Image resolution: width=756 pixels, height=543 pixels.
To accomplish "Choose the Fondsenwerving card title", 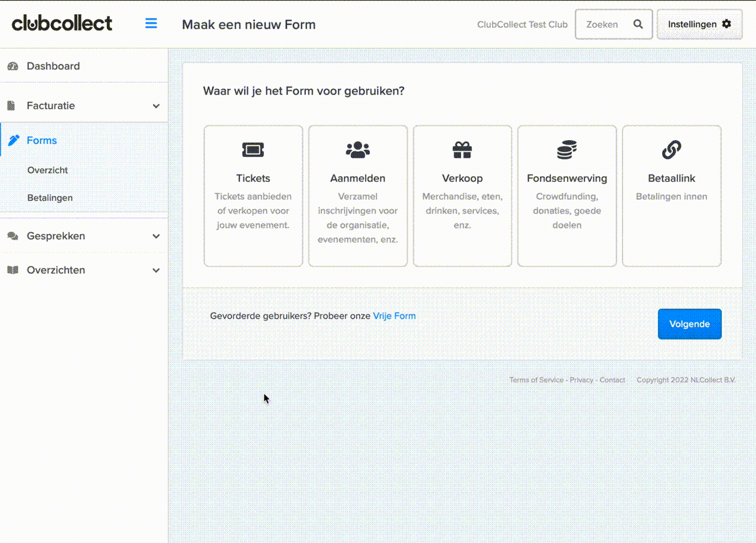I will click(x=567, y=178).
